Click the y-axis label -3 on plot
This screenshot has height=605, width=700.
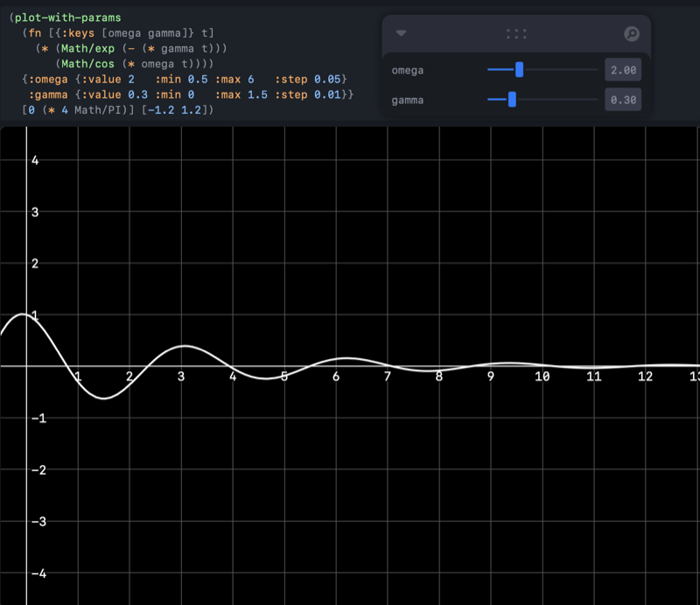coord(38,522)
